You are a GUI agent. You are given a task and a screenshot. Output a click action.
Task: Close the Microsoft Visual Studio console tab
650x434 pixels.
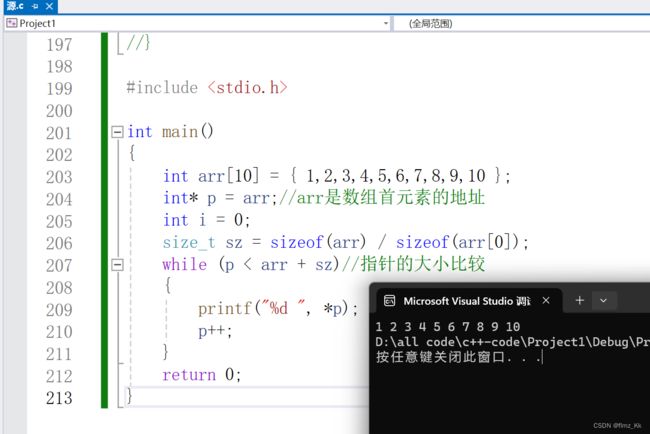546,301
